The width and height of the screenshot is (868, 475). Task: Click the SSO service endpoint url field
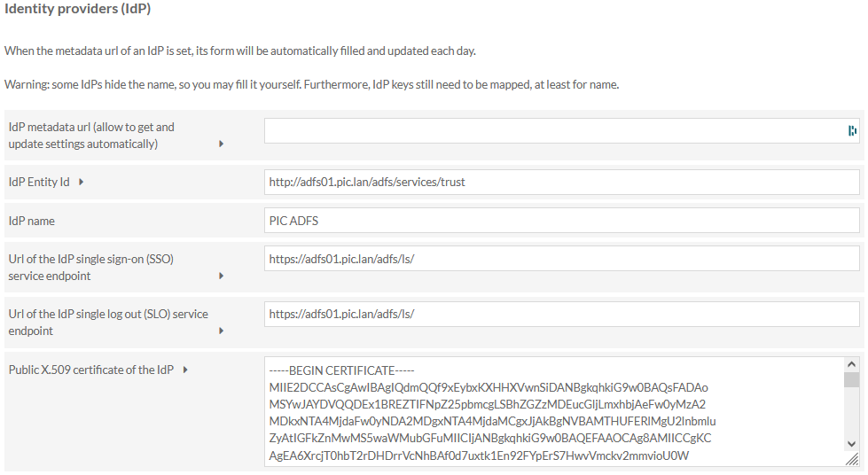click(x=562, y=259)
